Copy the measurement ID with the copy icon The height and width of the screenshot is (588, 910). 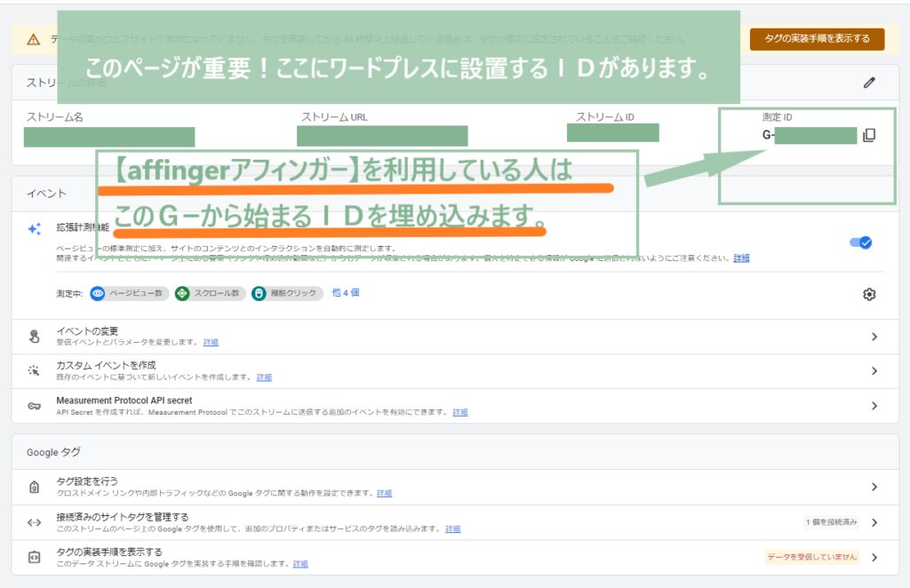point(869,135)
